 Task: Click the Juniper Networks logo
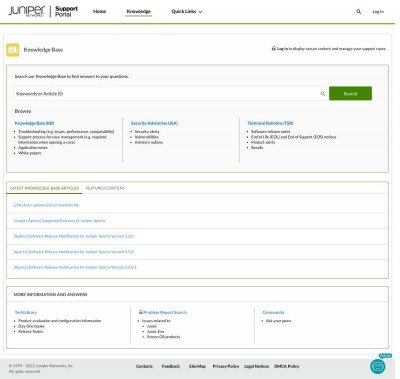pyautogui.click(x=27, y=11)
